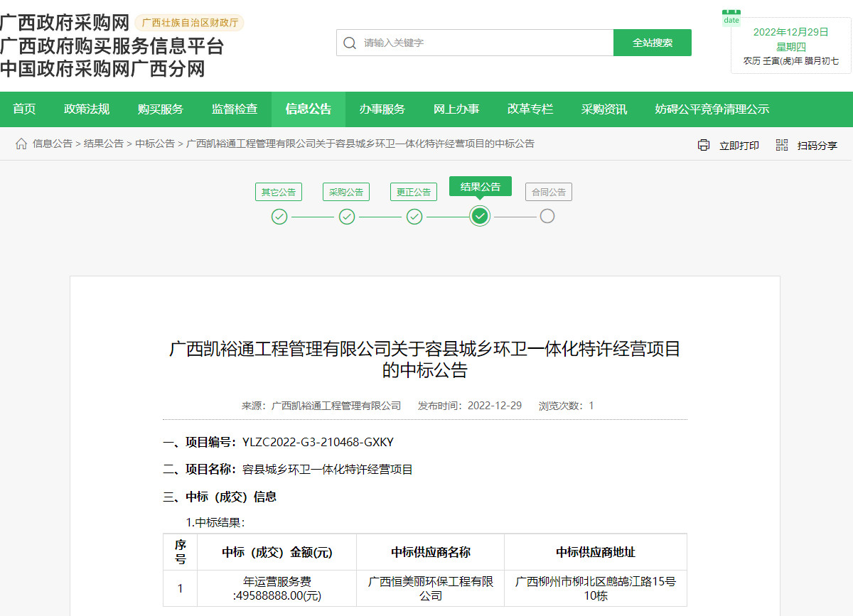
Task: Click 结果公告 breadcrumb link
Action: pos(104,144)
